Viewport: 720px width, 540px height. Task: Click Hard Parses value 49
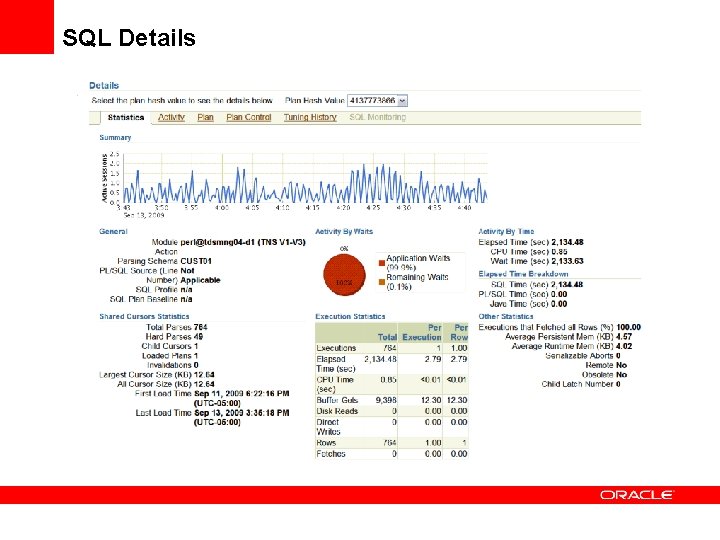click(198, 337)
